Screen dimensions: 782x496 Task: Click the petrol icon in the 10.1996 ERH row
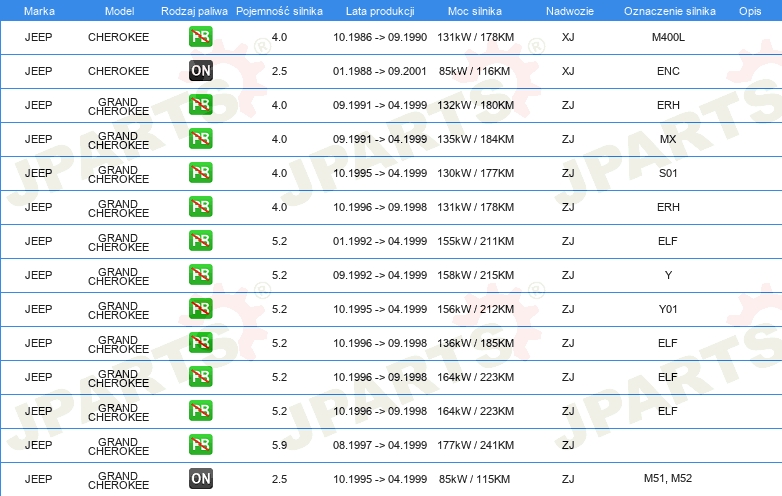(x=200, y=207)
